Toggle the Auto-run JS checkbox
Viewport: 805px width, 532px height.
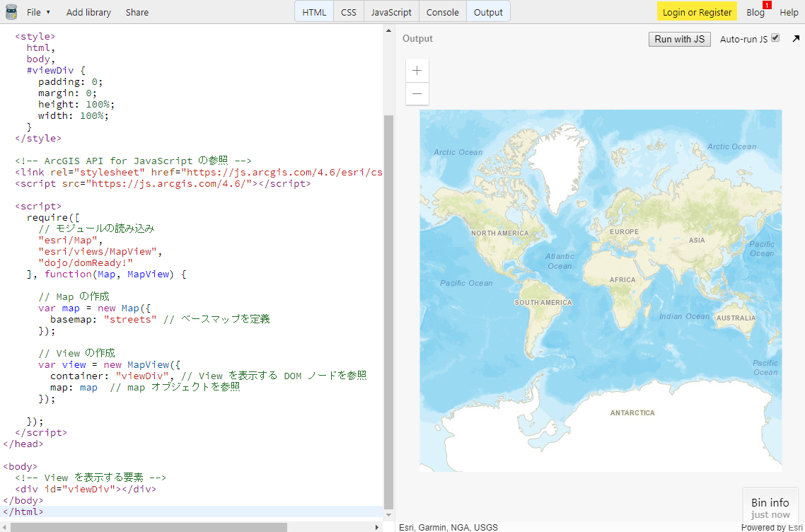point(775,38)
